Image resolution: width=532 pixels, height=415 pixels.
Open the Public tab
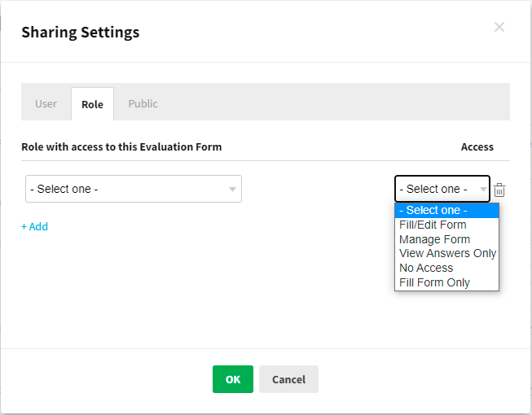pyautogui.click(x=143, y=104)
